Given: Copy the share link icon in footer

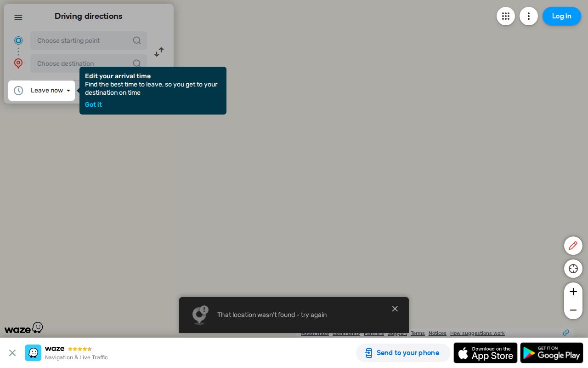Looking at the screenshot, I should coord(566,333).
